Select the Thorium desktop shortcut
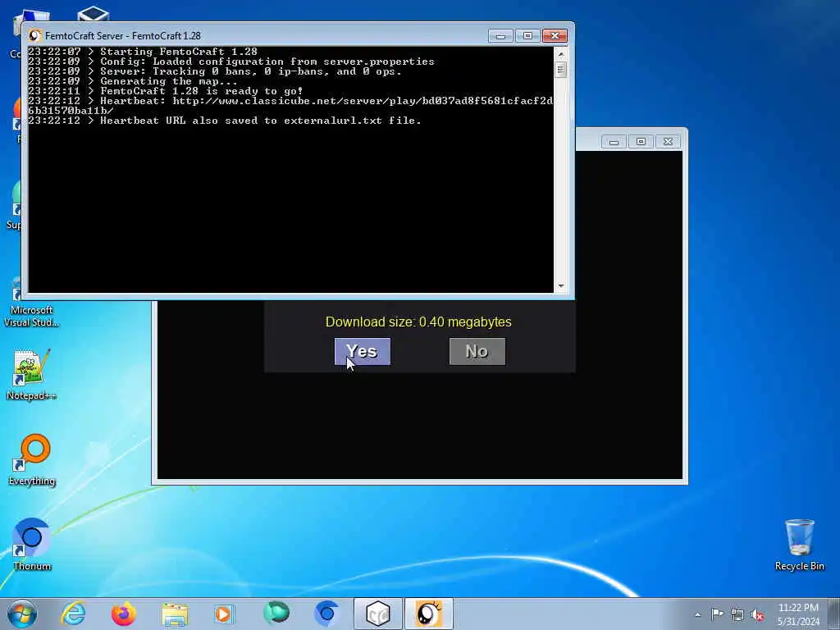The height and width of the screenshot is (630, 840). point(32,545)
